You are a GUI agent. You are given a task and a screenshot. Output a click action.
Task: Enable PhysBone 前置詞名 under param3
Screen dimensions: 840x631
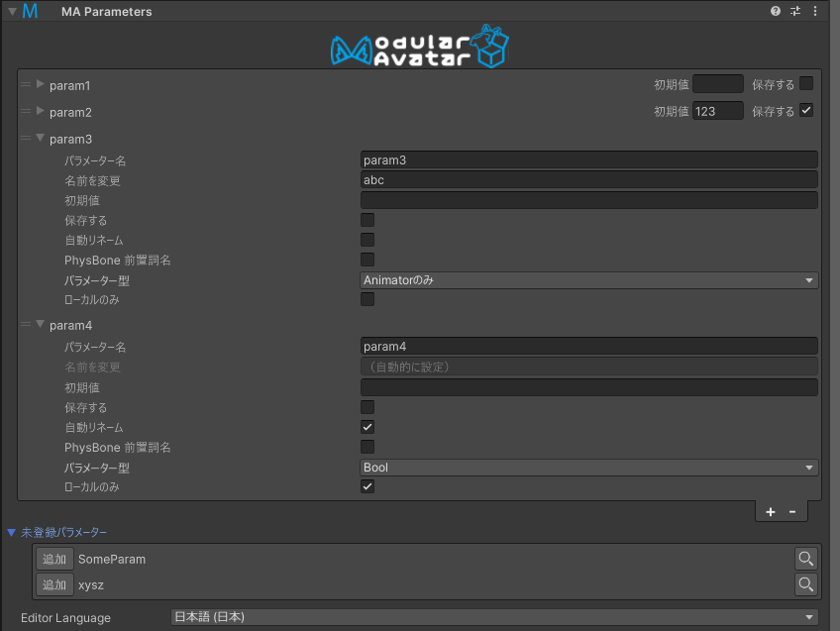[367, 260]
